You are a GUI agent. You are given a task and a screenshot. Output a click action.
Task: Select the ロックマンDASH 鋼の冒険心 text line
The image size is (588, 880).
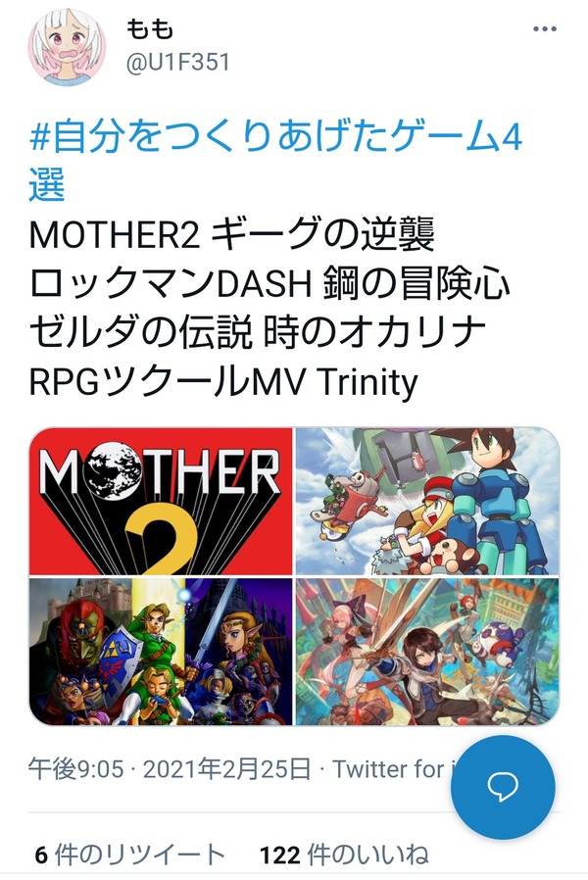click(x=269, y=283)
